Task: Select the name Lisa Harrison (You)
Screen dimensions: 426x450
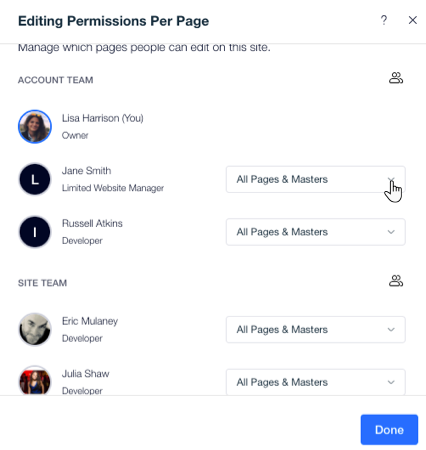Action: 103,118
